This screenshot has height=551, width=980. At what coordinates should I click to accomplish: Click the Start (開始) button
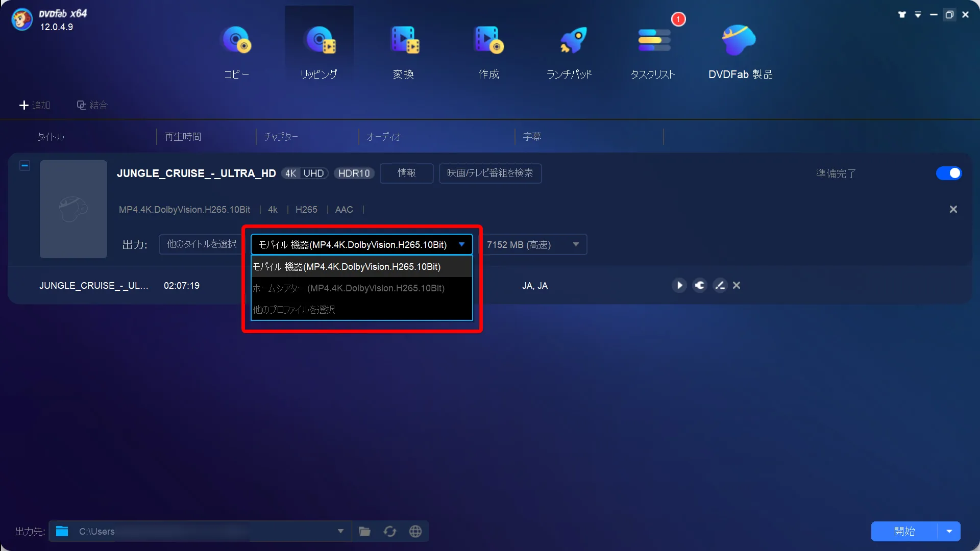pos(904,531)
